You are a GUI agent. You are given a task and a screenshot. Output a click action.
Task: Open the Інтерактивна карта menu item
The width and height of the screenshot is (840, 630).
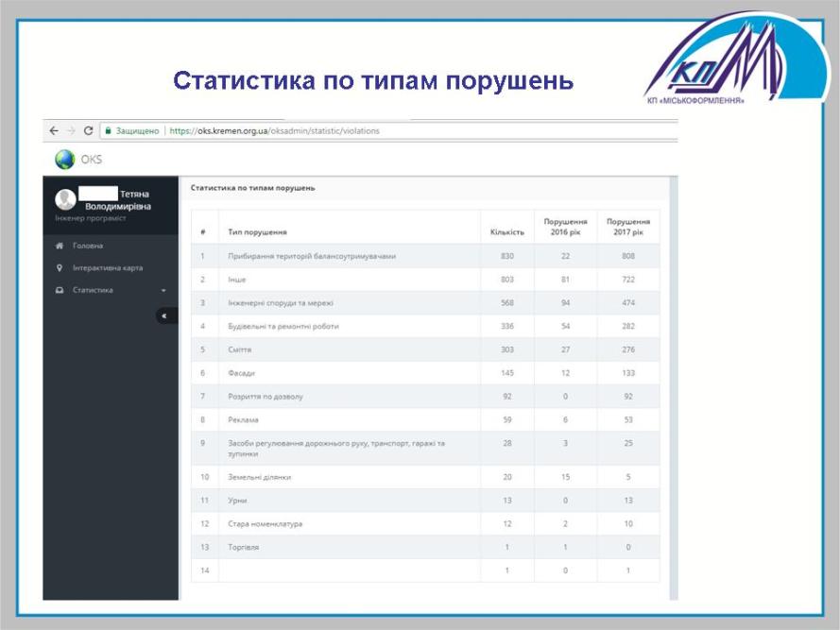click(107, 267)
